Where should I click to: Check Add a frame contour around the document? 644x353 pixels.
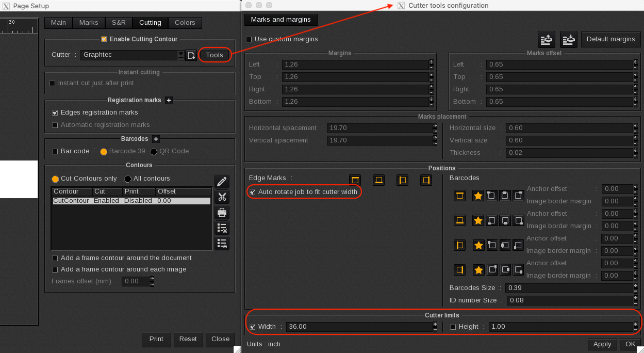click(x=55, y=258)
